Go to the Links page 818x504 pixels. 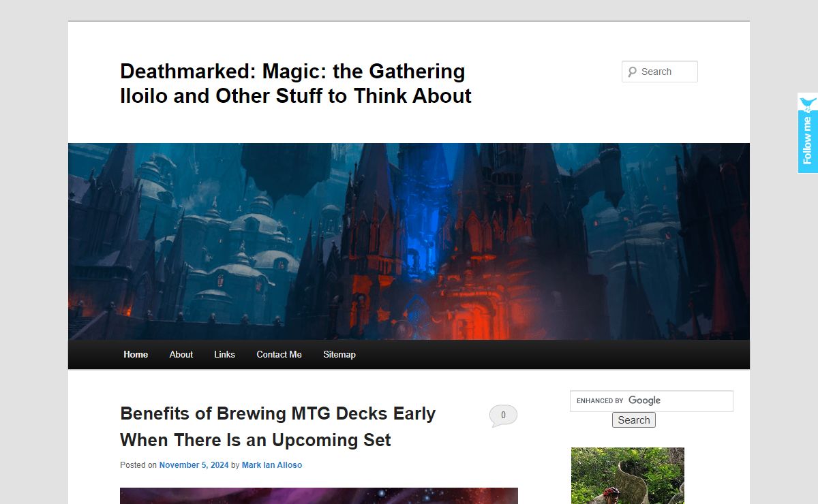click(x=224, y=354)
